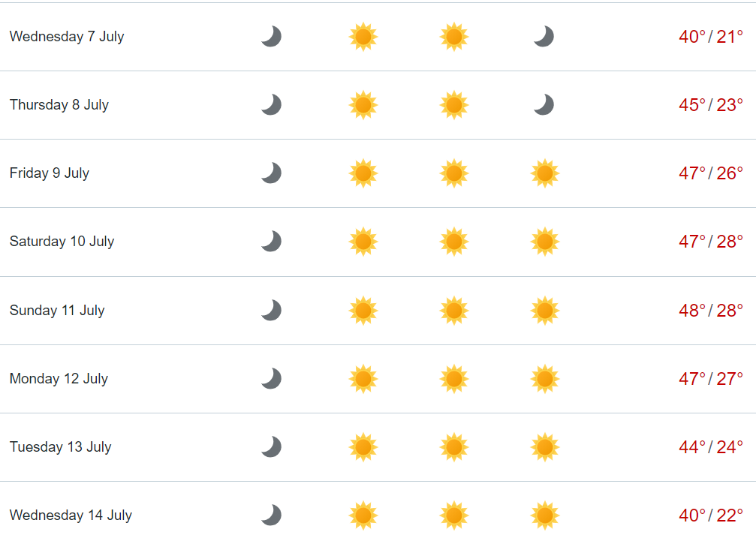Image resolution: width=756 pixels, height=550 pixels.
Task: Click the last sun icon on Saturday 10 July
Action: pos(545,242)
